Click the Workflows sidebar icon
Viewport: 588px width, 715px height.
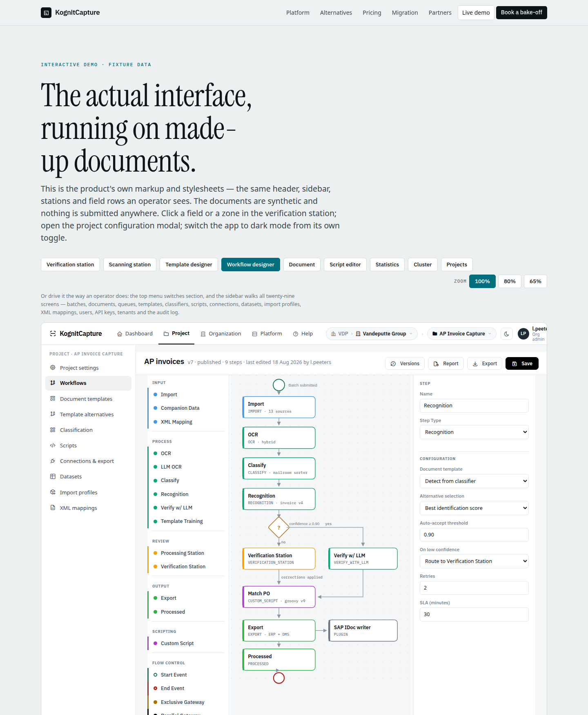pos(53,383)
